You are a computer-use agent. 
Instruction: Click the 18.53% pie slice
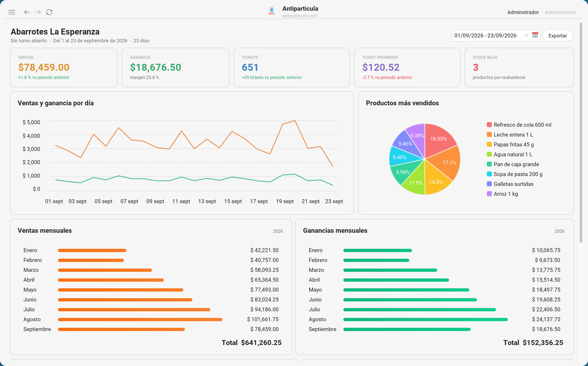[438, 139]
